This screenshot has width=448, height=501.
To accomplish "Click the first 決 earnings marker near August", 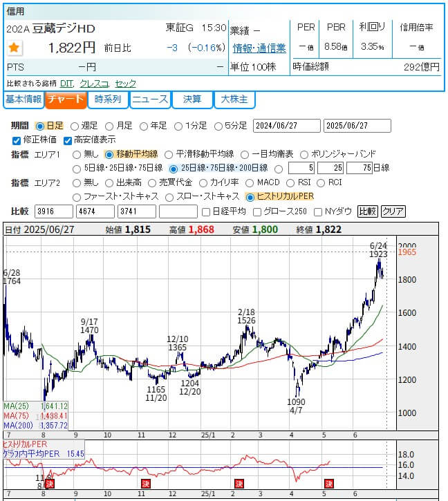I will click(x=49, y=484).
